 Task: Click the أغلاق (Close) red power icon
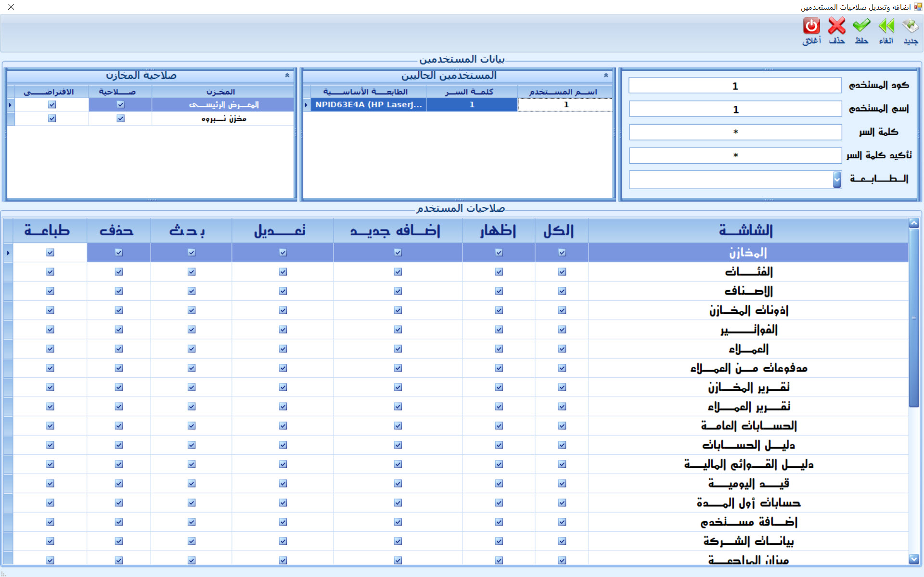812,31
